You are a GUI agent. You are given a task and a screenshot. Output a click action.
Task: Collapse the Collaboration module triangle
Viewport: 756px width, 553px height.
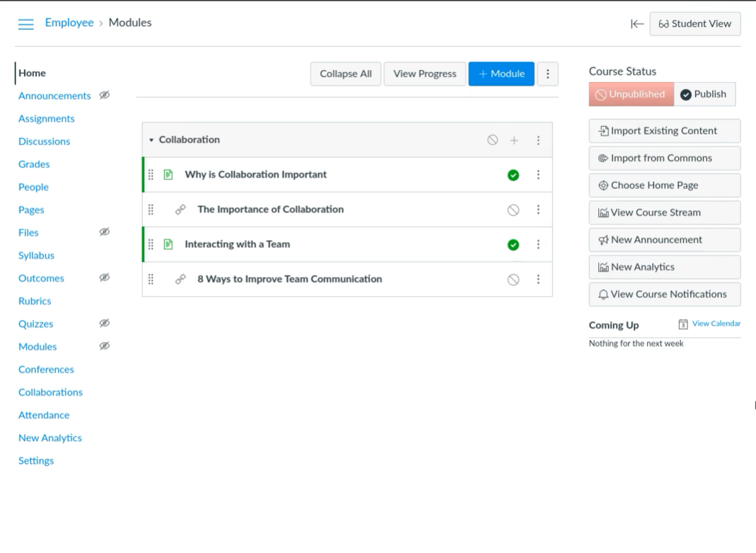(x=151, y=140)
